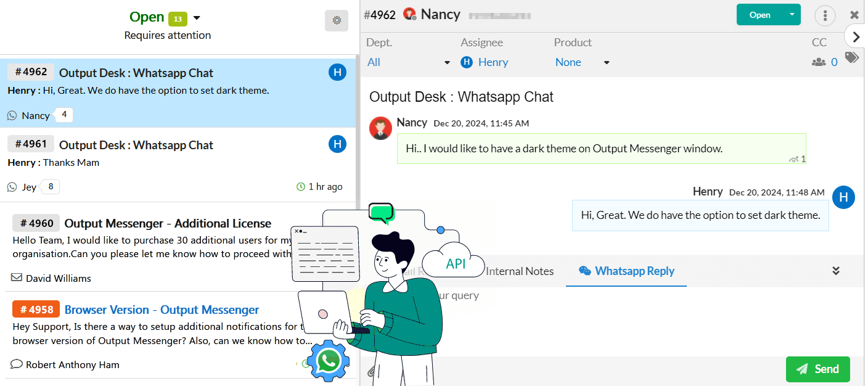Click the #4958 orange ticket number badge
Image resolution: width=868 pixels, height=386 pixels.
coord(36,309)
